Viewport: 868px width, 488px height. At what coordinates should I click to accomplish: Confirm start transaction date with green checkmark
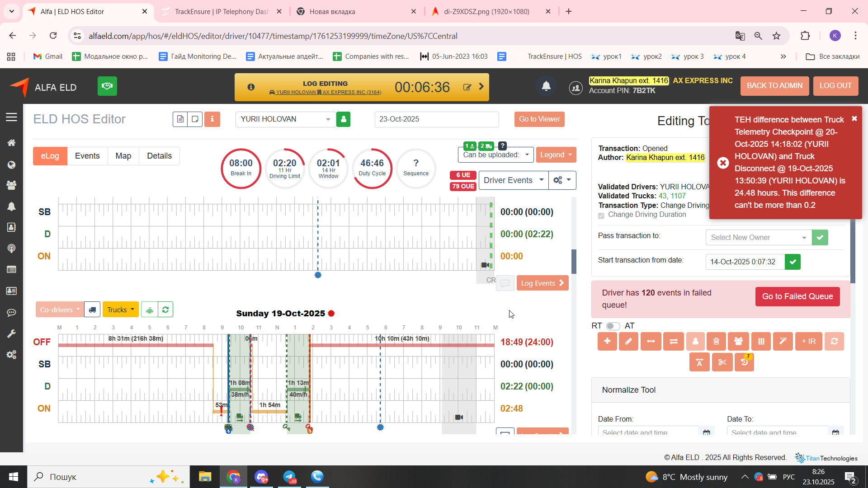793,262
